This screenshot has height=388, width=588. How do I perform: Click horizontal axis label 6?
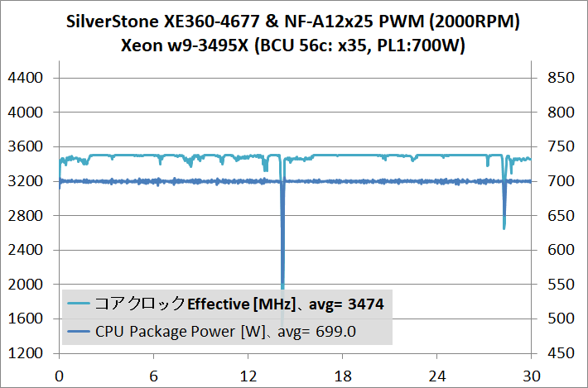pyautogui.click(x=154, y=376)
